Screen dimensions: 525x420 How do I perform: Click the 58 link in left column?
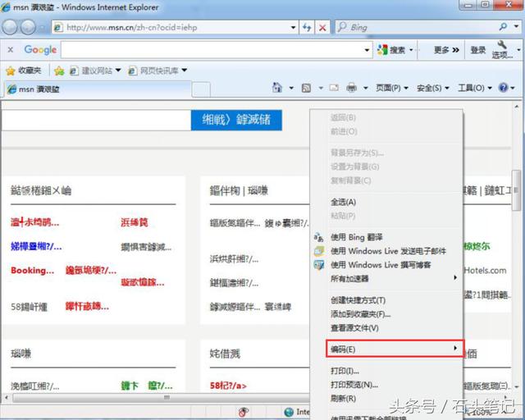(29, 307)
